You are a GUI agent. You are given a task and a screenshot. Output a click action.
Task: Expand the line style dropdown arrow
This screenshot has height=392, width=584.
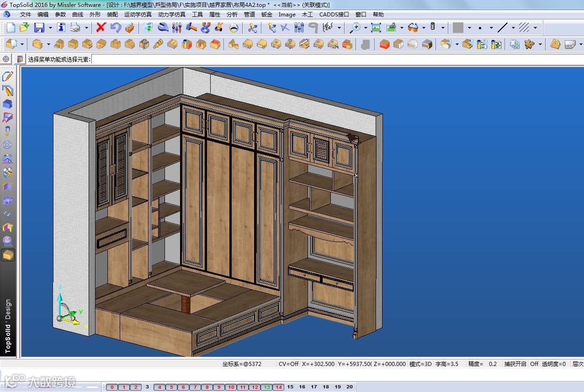pyautogui.click(x=513, y=28)
